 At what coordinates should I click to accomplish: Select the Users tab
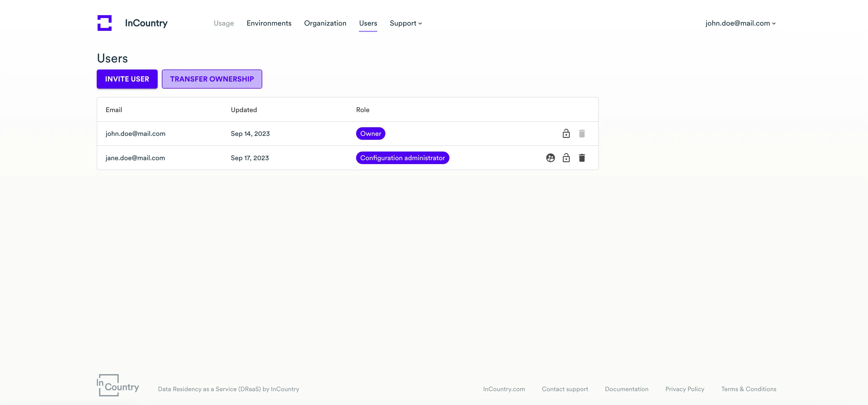368,23
